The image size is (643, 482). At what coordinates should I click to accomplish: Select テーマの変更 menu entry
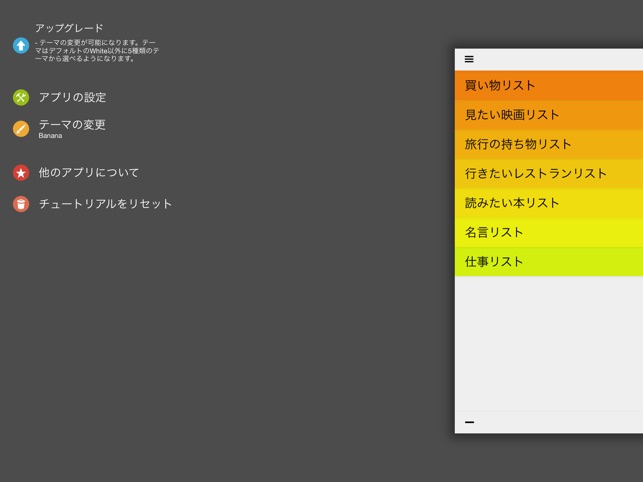coord(72,124)
